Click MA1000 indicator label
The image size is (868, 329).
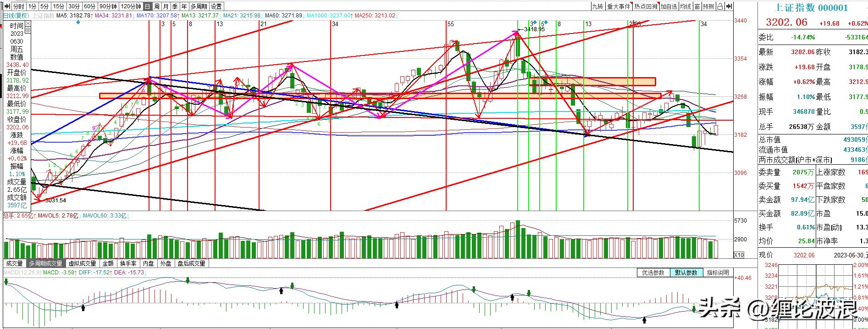[x=330, y=16]
